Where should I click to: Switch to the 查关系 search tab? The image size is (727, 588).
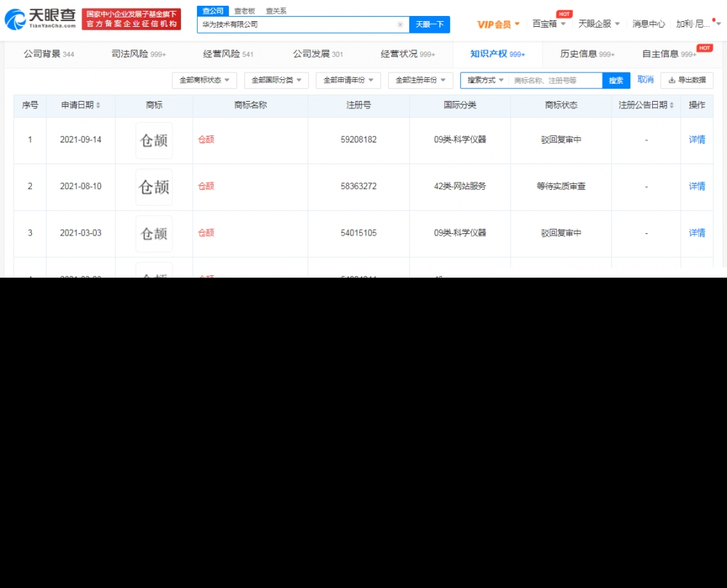[x=276, y=11]
